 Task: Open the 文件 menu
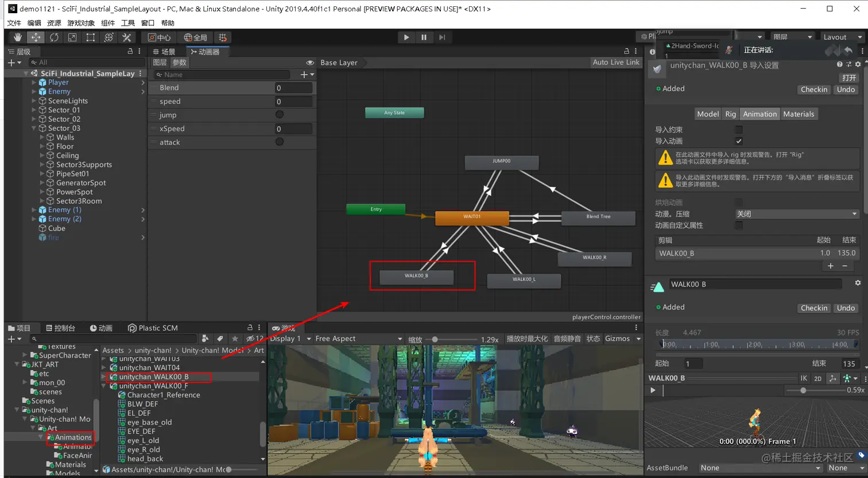[14, 23]
